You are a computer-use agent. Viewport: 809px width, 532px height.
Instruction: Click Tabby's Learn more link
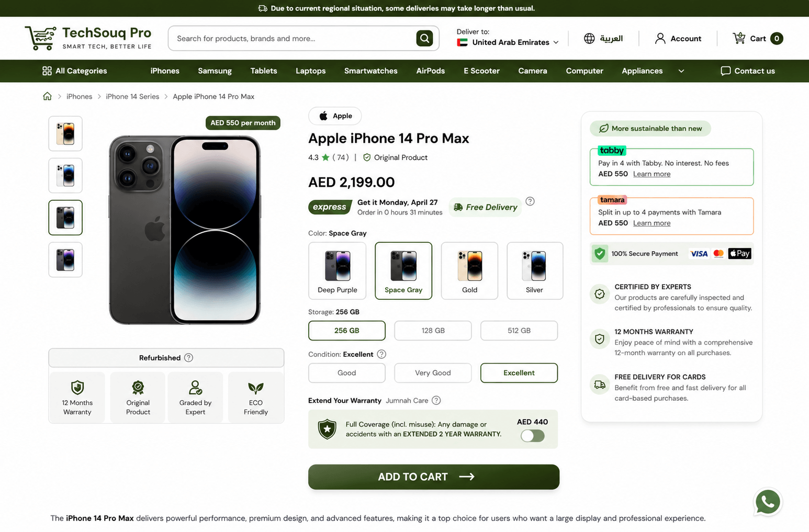coord(651,174)
